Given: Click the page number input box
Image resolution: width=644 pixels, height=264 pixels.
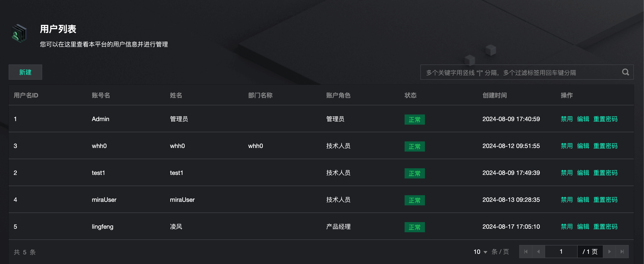Looking at the screenshot, I should point(561,252).
